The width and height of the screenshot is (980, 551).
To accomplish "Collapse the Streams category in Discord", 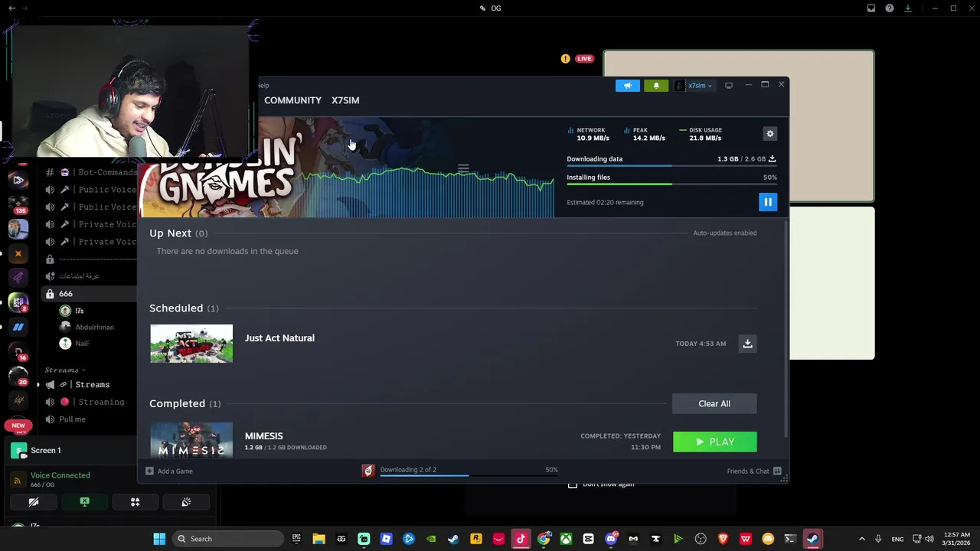I will pos(64,370).
